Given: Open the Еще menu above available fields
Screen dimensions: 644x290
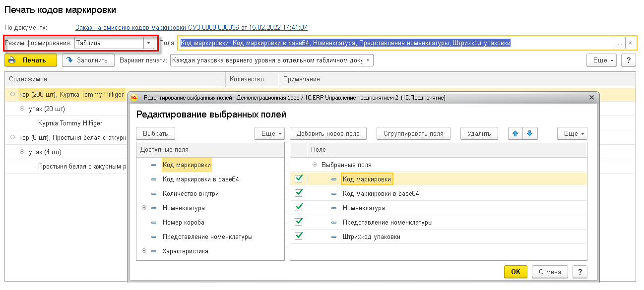Looking at the screenshot, I should 270,133.
